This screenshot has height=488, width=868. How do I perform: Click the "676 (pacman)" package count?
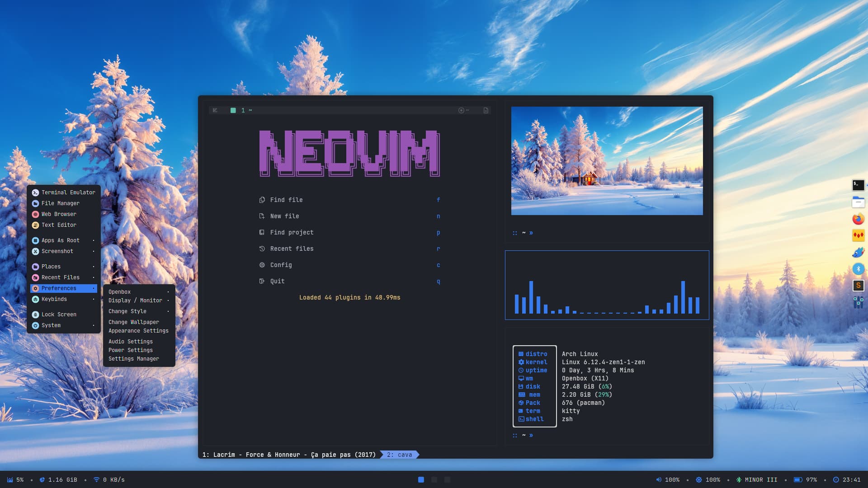583,403
